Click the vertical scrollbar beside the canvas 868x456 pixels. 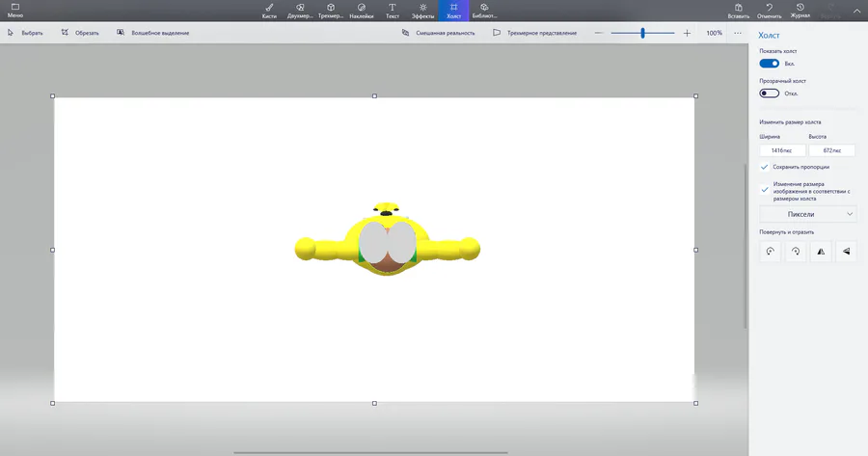click(x=746, y=246)
